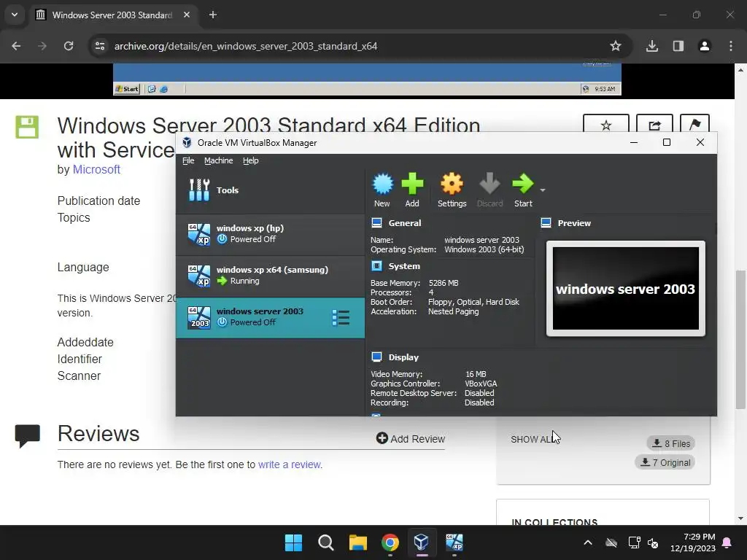Open machine tools menu list icon
The image size is (747, 560).
(x=341, y=318)
